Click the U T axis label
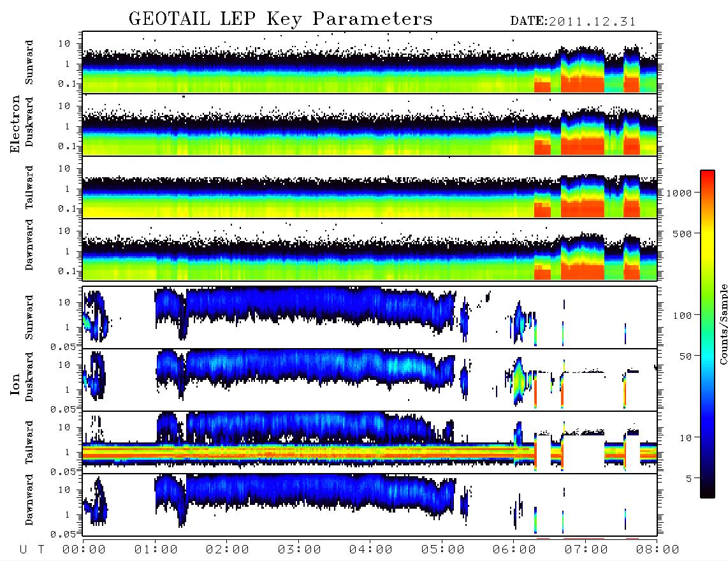This screenshot has width=728, height=561. click(32, 550)
